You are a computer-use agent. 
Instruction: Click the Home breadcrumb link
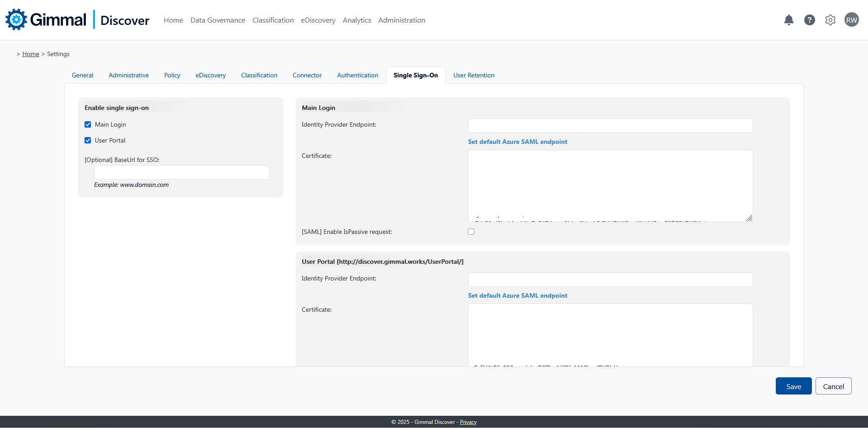31,54
